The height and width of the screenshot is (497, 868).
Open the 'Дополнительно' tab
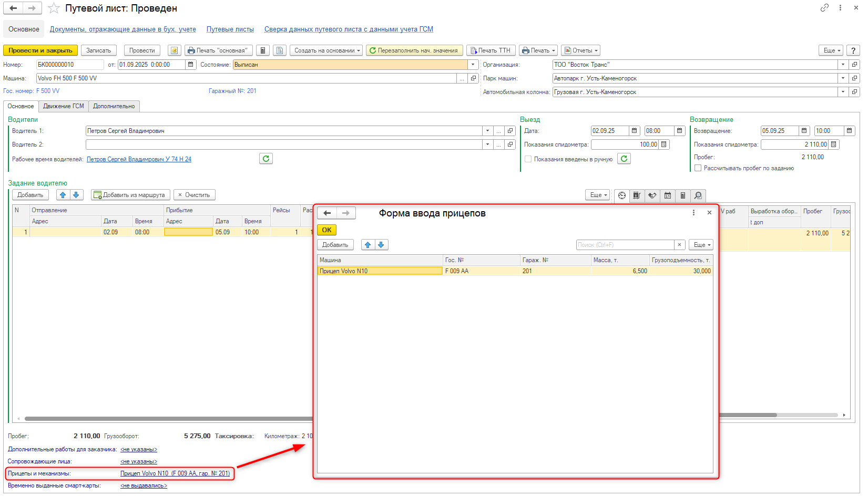(114, 106)
